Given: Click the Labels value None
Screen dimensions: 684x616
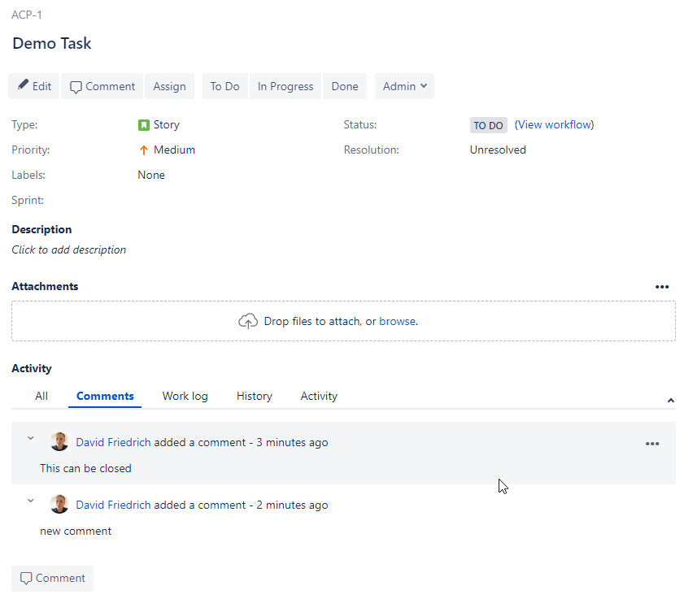Looking at the screenshot, I should click(151, 175).
